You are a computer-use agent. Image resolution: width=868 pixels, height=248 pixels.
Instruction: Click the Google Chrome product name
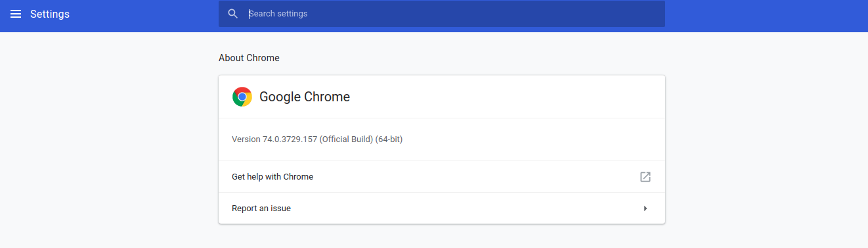click(x=305, y=97)
